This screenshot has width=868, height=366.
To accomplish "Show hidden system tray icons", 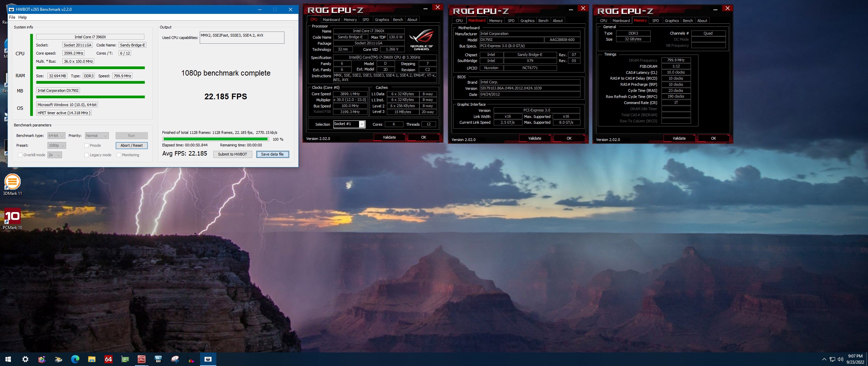I will 824,359.
